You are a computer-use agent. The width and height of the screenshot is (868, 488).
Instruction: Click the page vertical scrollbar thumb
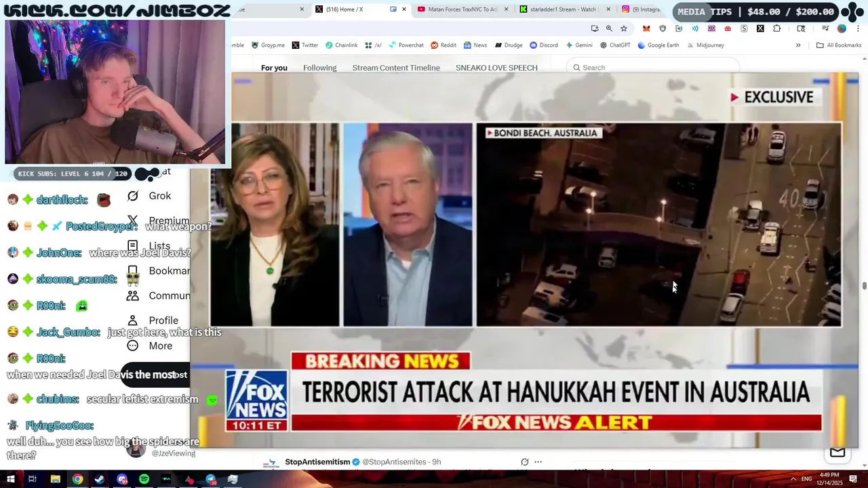click(864, 286)
